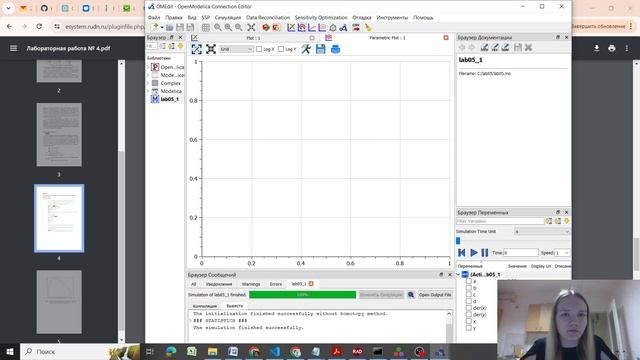The width and height of the screenshot is (640, 360).
Task: Open a new parametric plot window icon
Action: 302,27
